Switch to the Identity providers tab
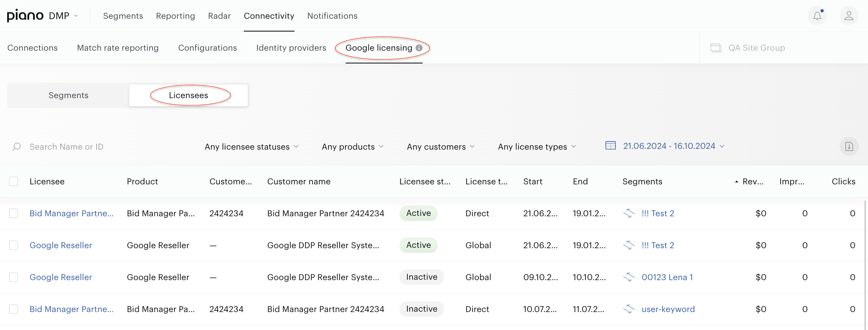The height and width of the screenshot is (330, 868). pyautogui.click(x=291, y=48)
